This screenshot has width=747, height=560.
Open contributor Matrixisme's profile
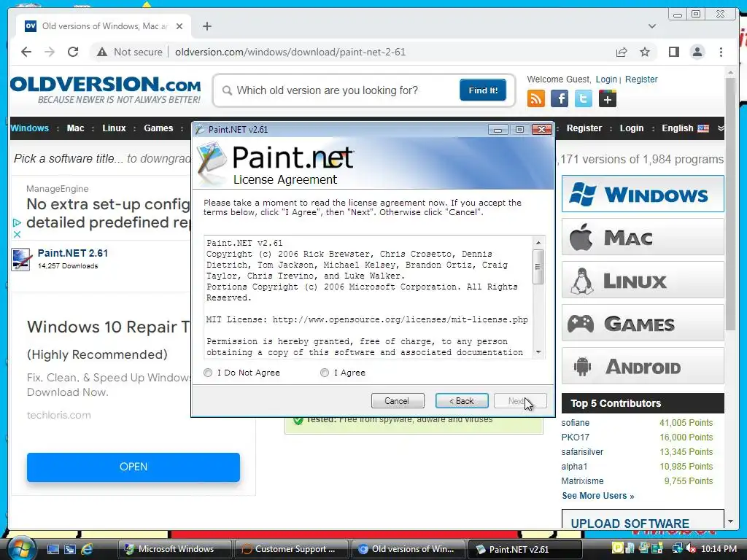[x=582, y=481]
